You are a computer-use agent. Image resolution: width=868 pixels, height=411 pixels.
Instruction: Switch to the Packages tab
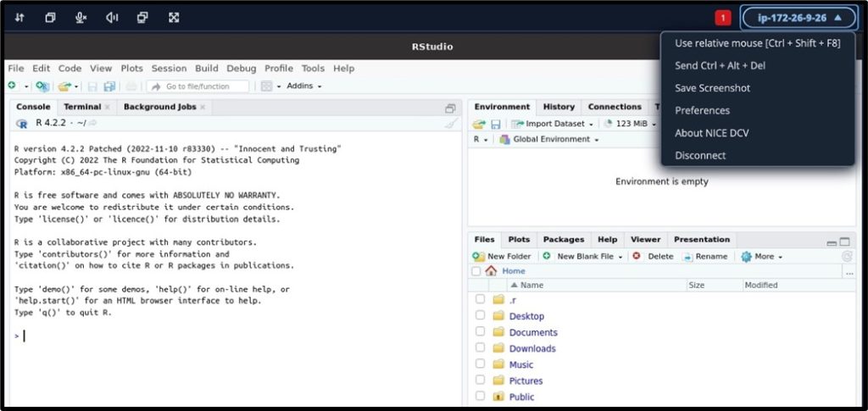(x=564, y=240)
